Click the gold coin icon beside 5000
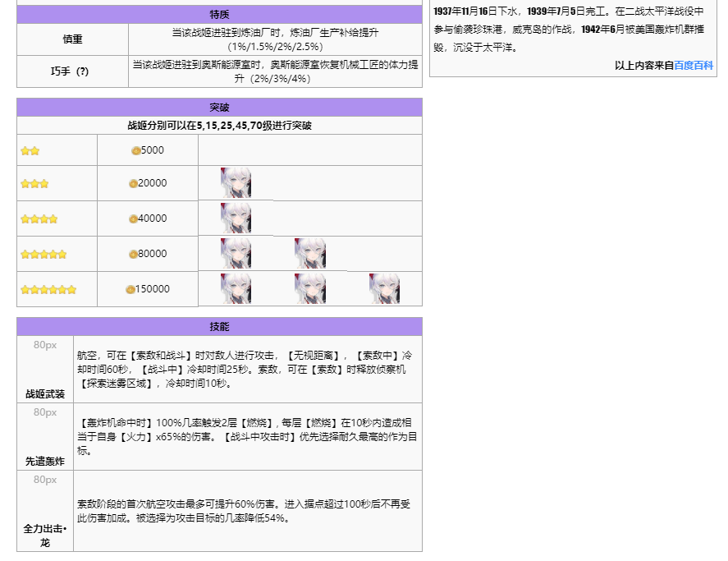This screenshot has width=728, height=561. click(x=135, y=150)
